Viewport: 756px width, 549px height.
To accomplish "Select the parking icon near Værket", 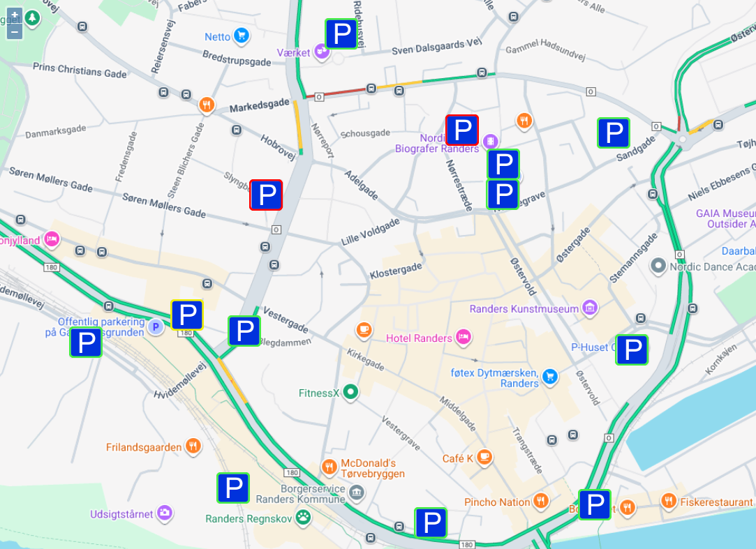I will click(x=341, y=33).
